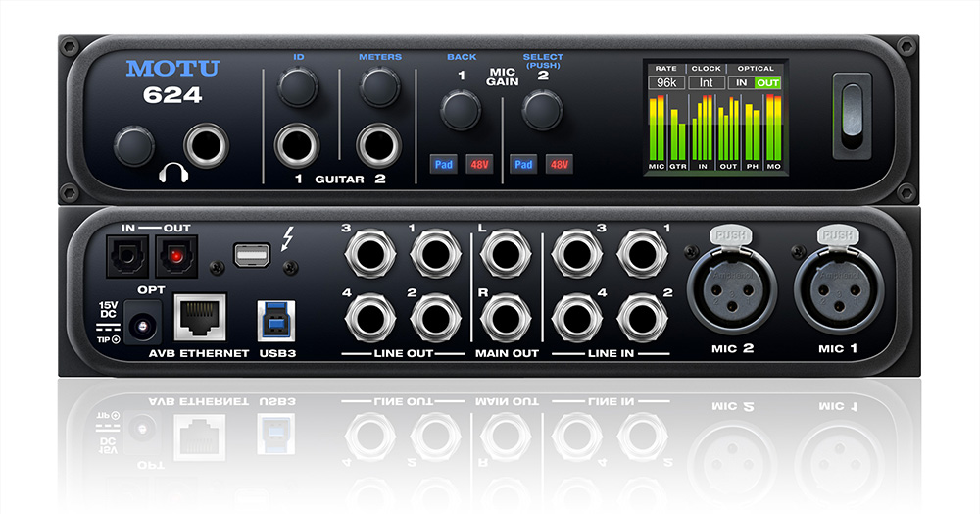Click the Guitar 2 input jack

pos(378,145)
